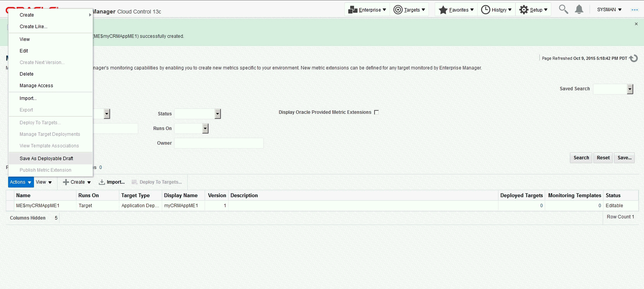Open the Targets menu
The image size is (644, 289).
pos(409,10)
